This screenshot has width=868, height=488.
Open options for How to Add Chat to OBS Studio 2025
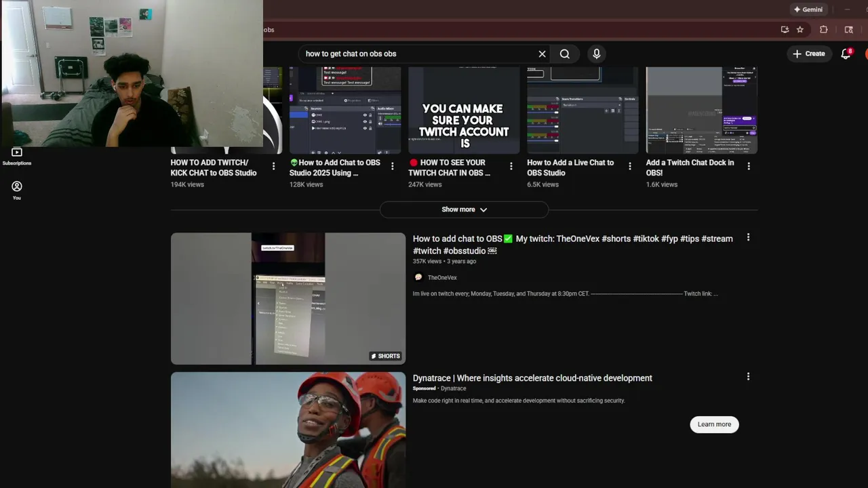pyautogui.click(x=392, y=166)
